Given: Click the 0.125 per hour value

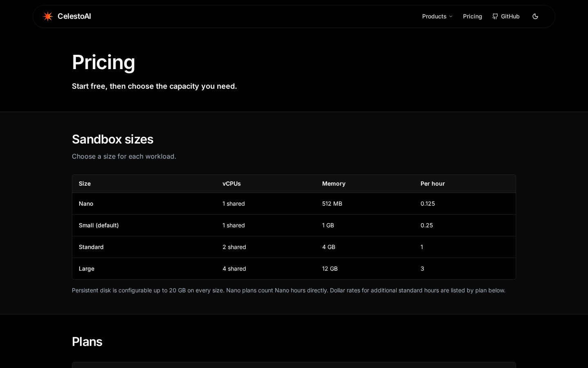Looking at the screenshot, I should coord(428,204).
